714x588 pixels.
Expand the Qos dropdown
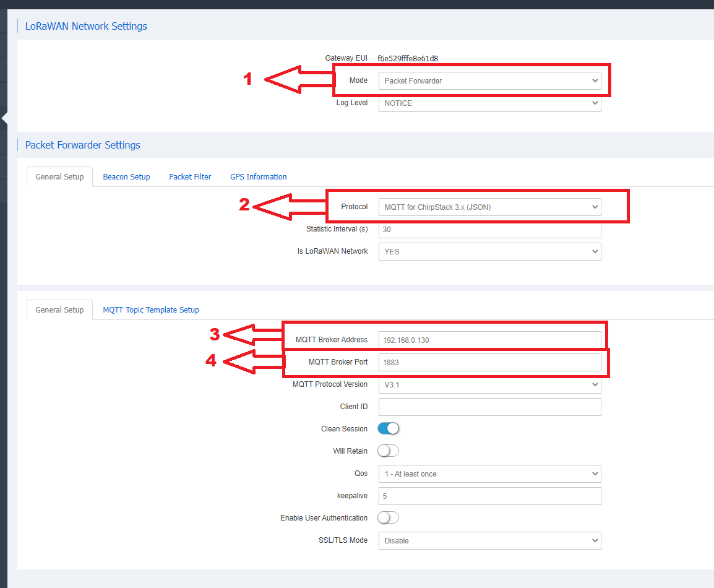tap(489, 474)
